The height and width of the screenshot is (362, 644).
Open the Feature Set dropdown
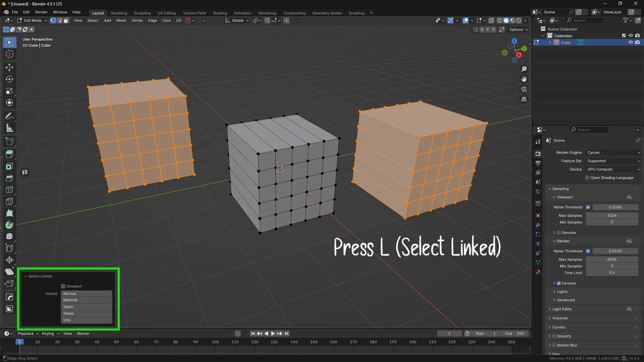coord(613,161)
